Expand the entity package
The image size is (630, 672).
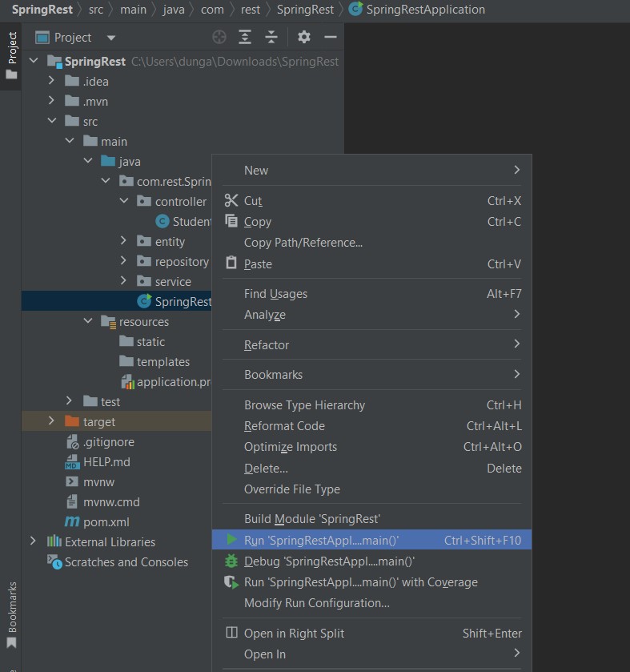123,241
